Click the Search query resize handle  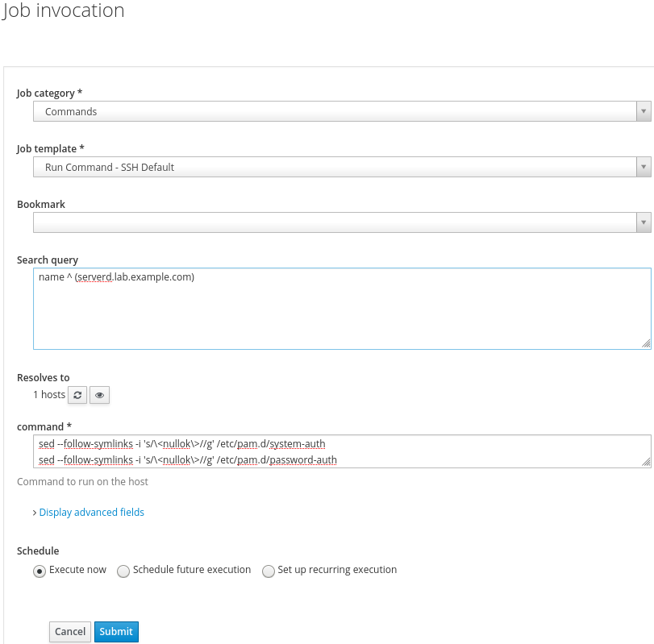click(x=646, y=344)
